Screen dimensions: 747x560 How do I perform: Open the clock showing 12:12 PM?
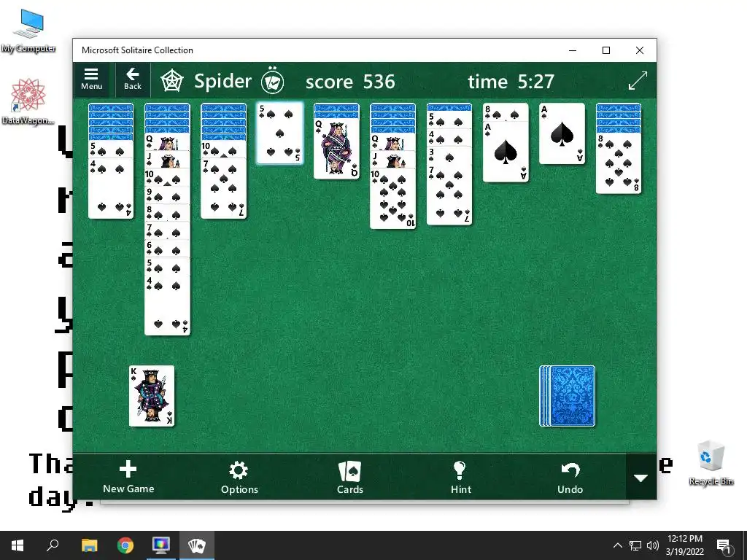pos(684,545)
